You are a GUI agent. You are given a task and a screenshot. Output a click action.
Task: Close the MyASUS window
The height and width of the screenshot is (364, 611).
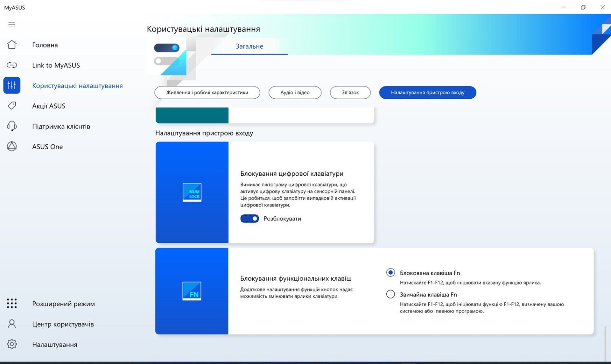(x=602, y=7)
